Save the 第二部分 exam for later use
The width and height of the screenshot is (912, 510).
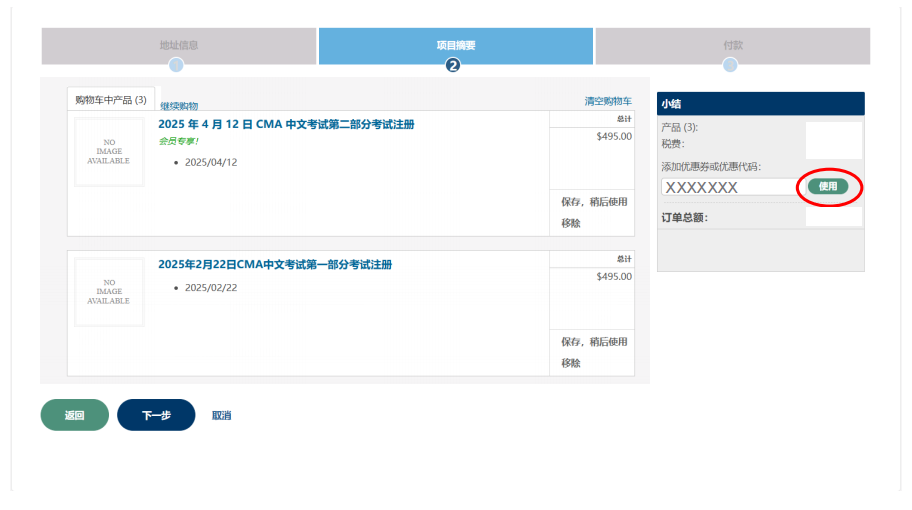(594, 202)
